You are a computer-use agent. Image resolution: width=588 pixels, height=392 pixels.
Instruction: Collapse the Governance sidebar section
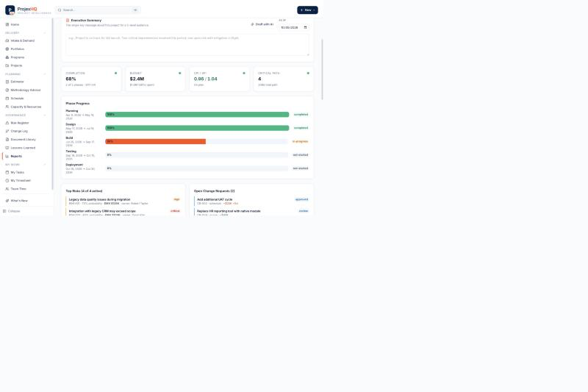point(45,115)
